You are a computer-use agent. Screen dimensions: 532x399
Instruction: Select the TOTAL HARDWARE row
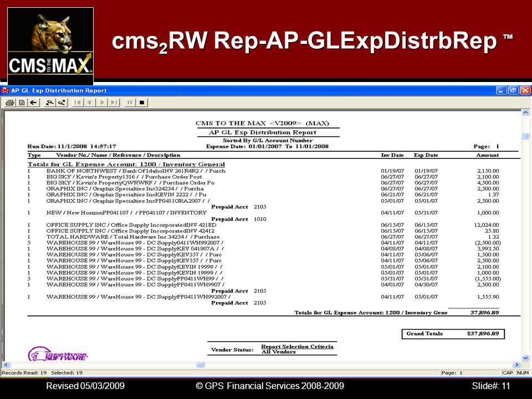263,237
